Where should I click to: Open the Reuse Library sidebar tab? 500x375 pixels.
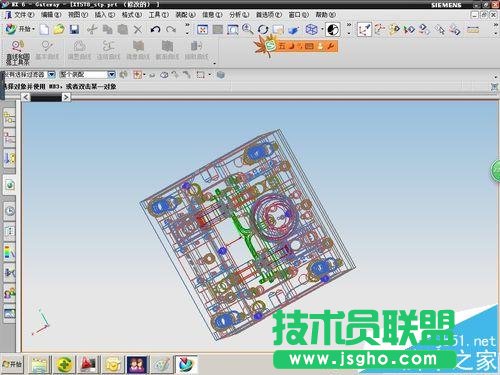pyautogui.click(x=9, y=158)
